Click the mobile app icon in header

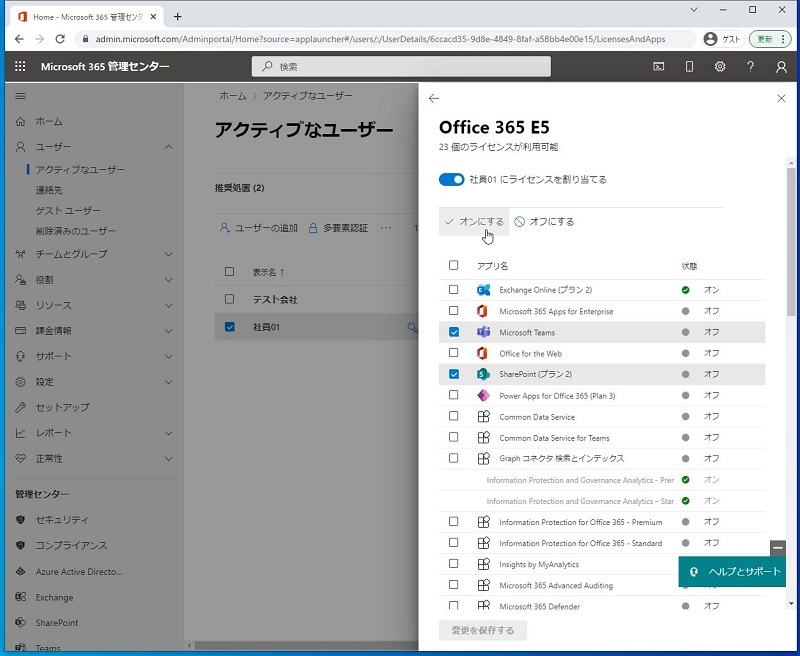(x=689, y=66)
